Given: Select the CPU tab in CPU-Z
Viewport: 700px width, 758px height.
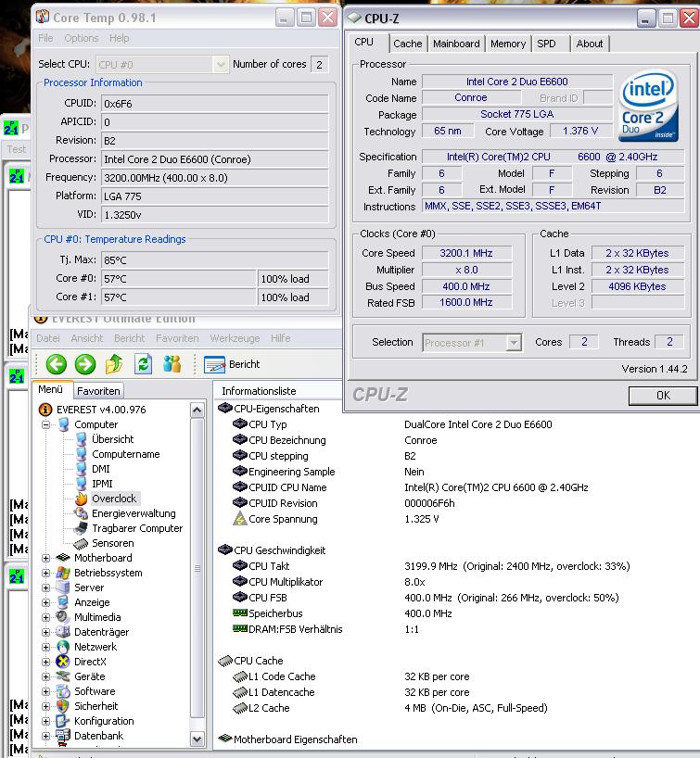Looking at the screenshot, I should (364, 42).
